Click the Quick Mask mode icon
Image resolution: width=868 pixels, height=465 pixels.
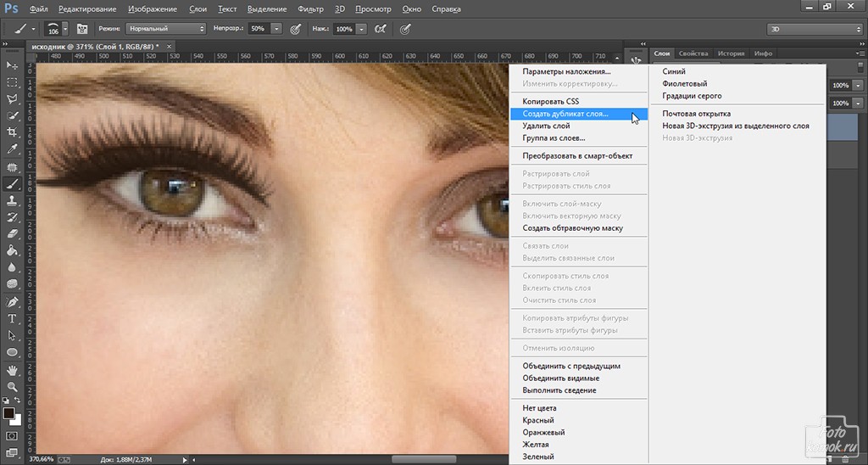click(12, 436)
